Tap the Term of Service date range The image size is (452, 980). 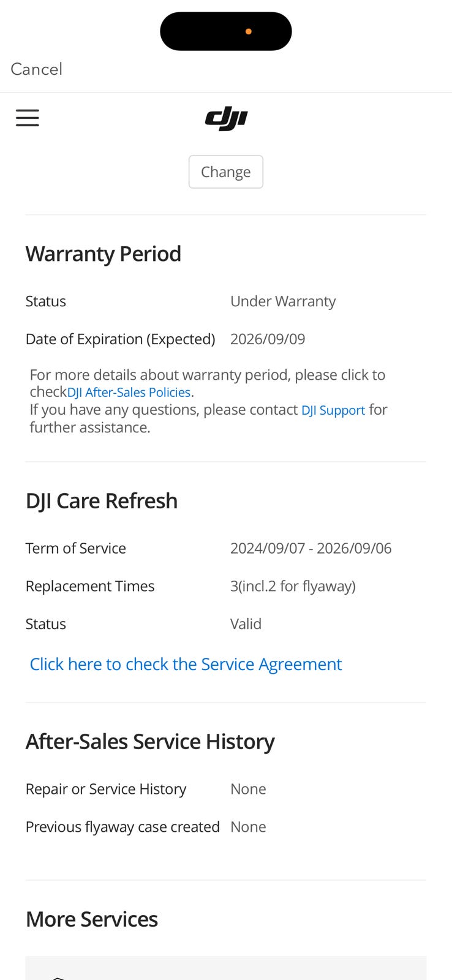(311, 548)
